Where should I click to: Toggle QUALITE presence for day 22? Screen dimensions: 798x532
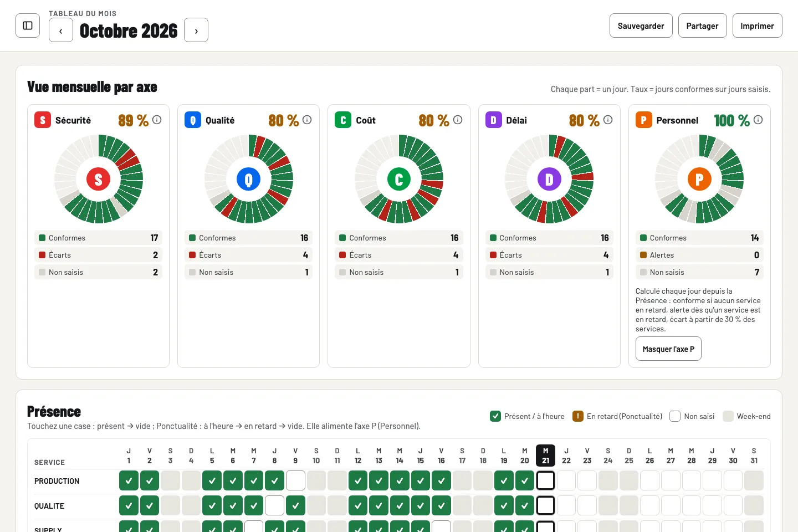coord(566,505)
